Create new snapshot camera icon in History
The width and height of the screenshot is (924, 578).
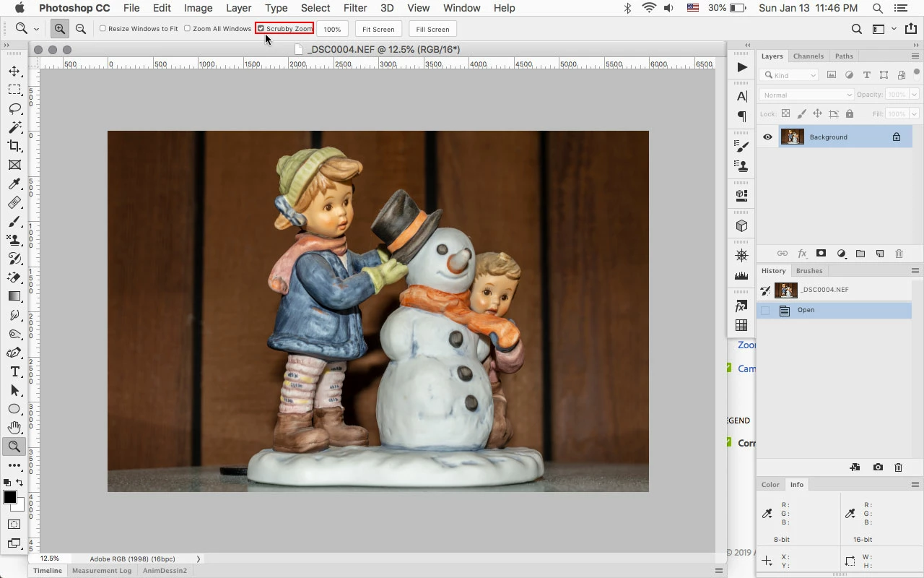tap(878, 467)
